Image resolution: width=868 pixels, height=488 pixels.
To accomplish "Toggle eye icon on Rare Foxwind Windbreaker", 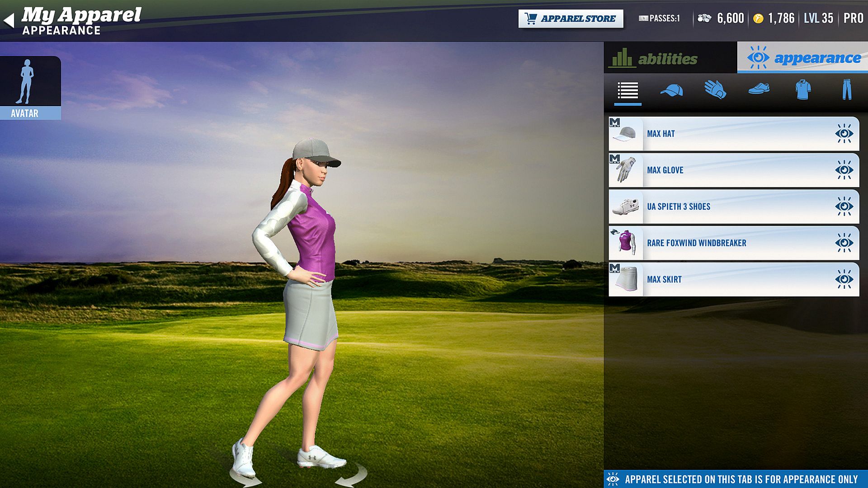I will (x=844, y=243).
